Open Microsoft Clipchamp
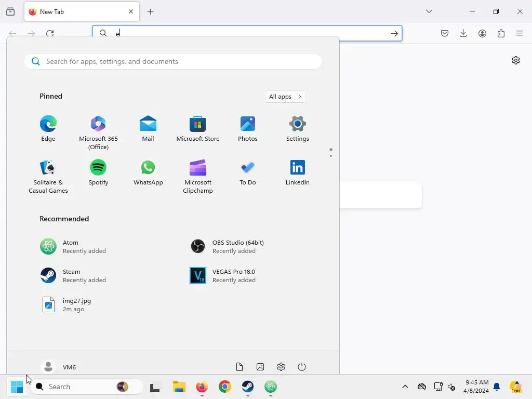The height and width of the screenshot is (399, 532). [198, 177]
